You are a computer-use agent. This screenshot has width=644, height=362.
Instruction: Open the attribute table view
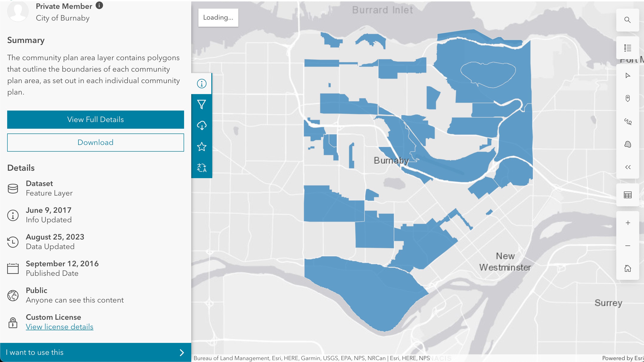coord(627,195)
